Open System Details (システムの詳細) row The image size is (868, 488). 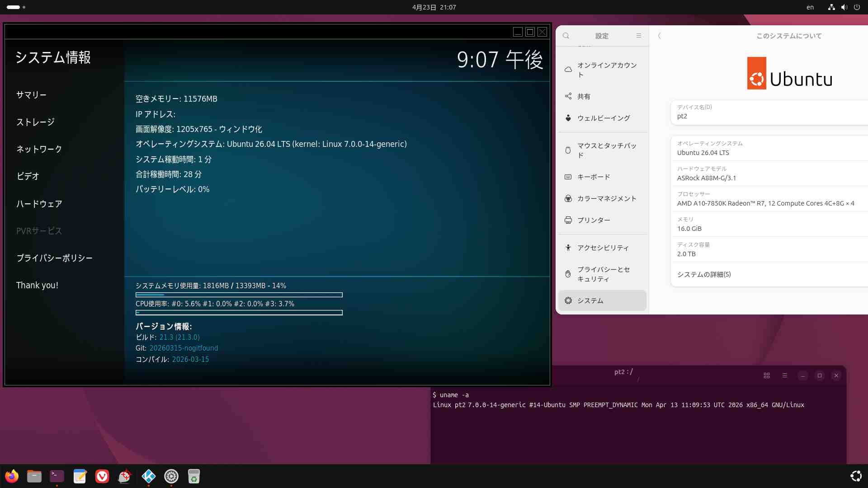[769, 274]
